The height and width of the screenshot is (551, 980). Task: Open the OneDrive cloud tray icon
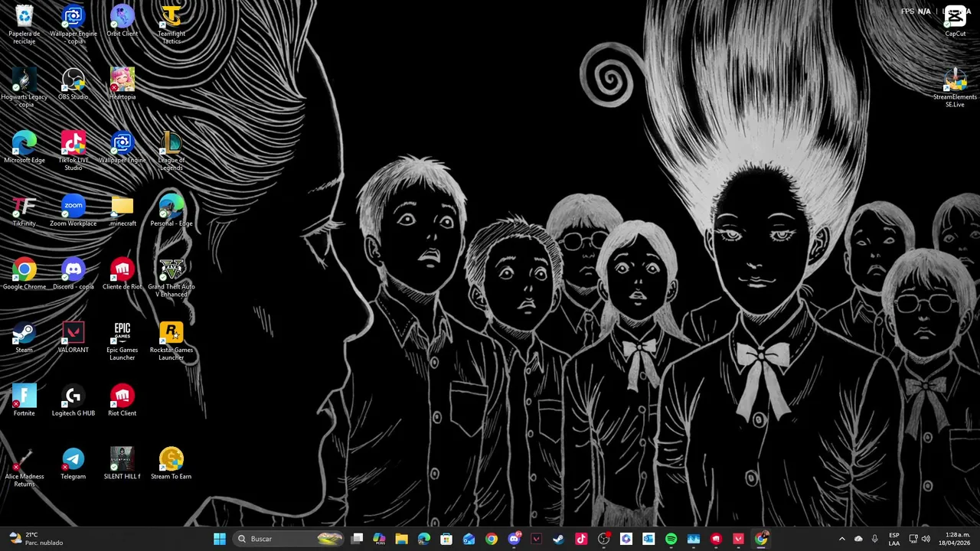click(858, 539)
